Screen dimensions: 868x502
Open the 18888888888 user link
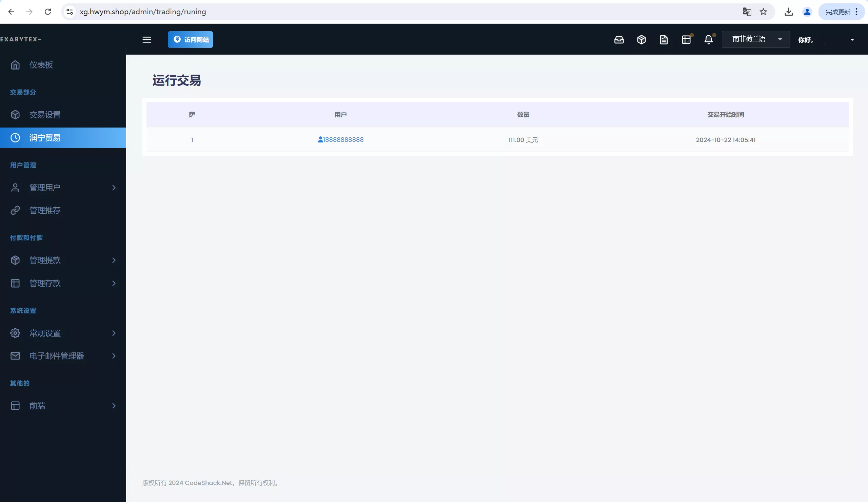click(x=343, y=140)
